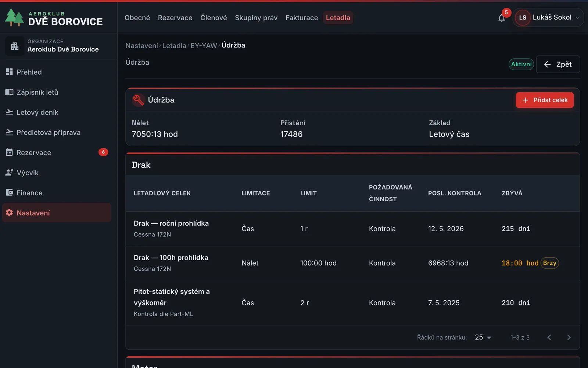Select the Letadla tab
588x368 pixels.
click(338, 18)
